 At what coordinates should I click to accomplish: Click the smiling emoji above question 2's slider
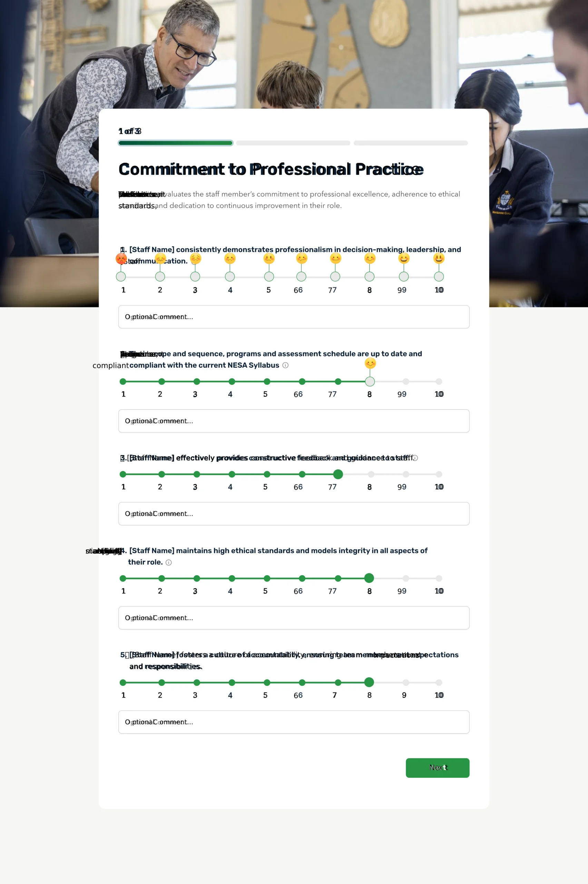pos(370,363)
